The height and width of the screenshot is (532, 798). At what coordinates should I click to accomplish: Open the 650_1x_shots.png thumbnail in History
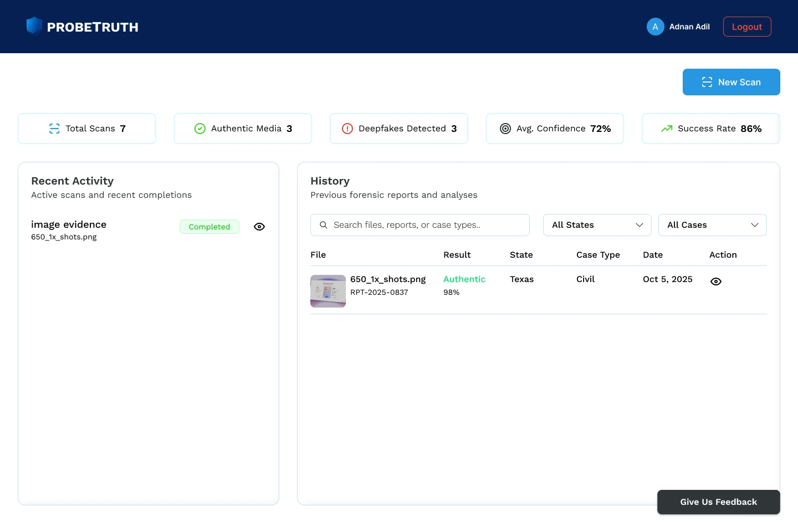point(328,291)
